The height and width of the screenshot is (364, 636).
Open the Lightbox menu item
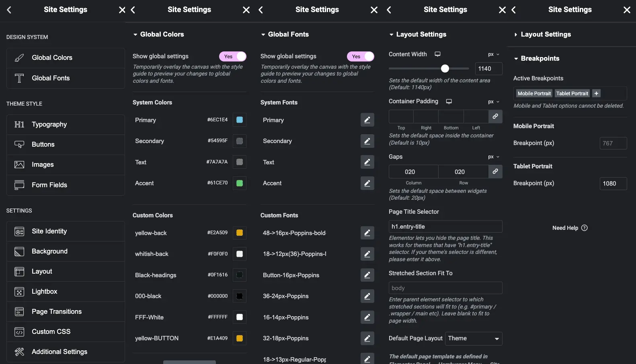66,292
